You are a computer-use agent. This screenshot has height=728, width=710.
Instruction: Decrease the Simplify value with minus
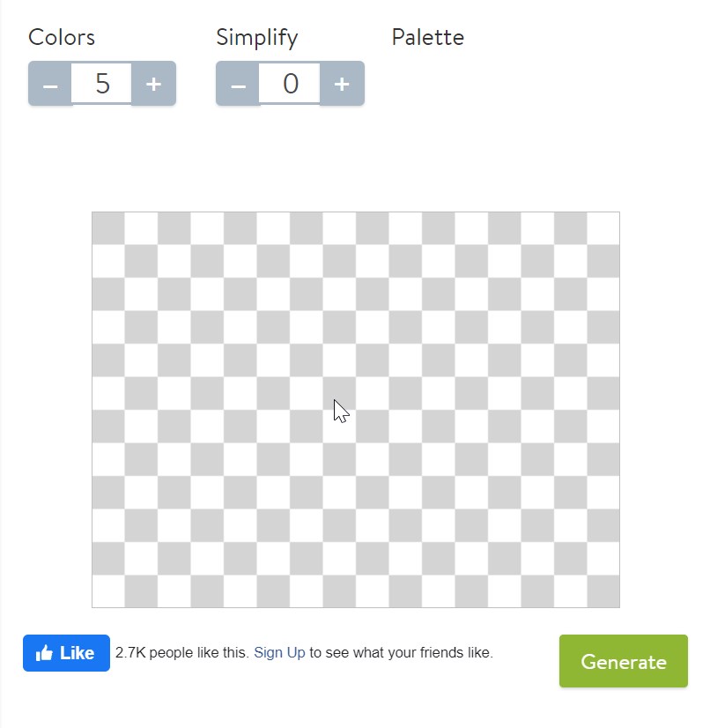[238, 85]
